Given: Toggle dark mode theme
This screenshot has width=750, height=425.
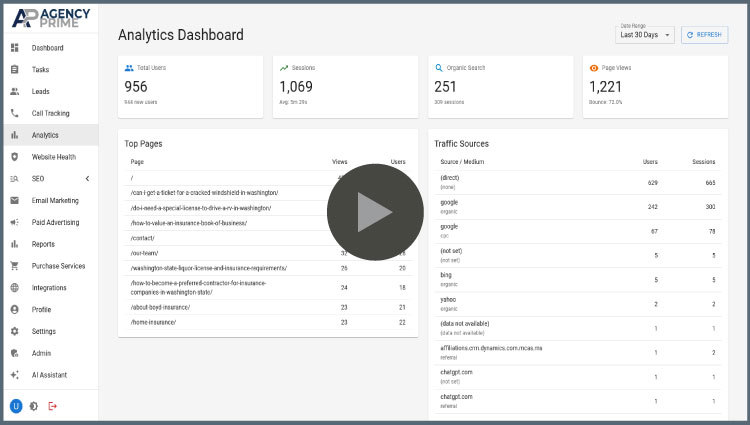Looking at the screenshot, I should pos(34,406).
